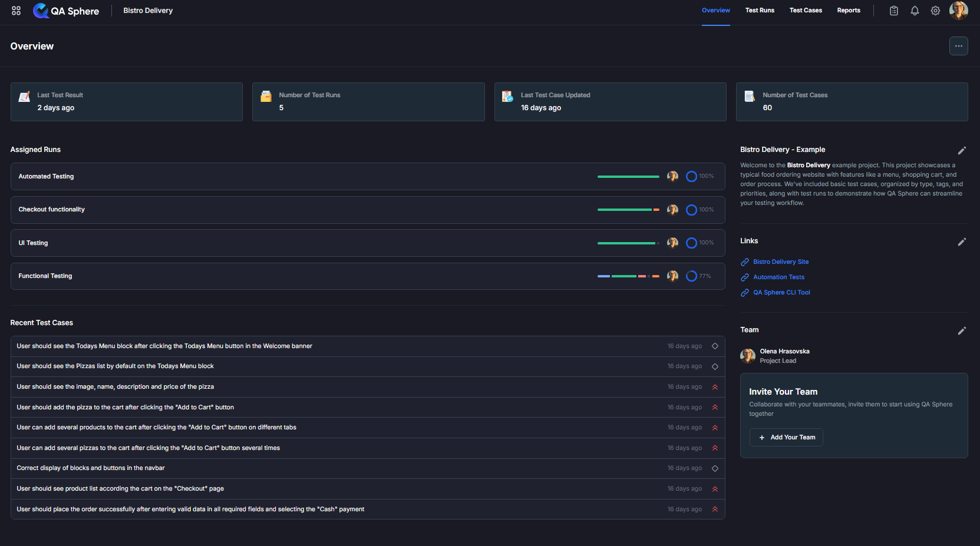Switch to the Overview tab

click(716, 11)
